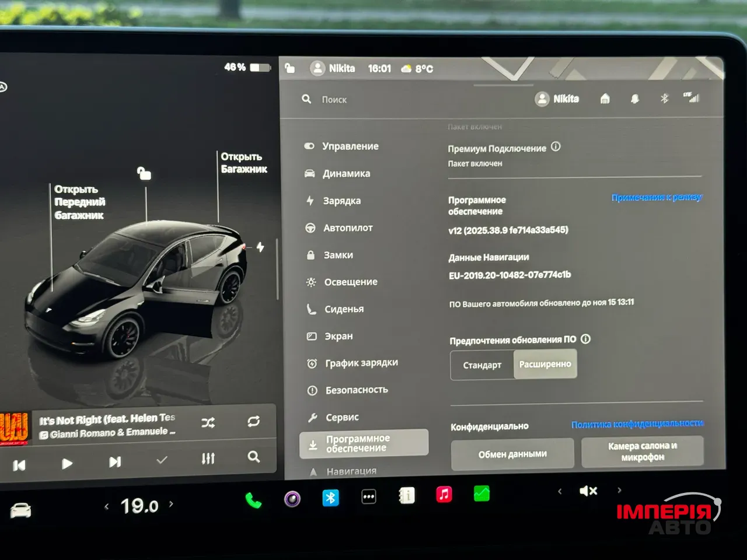Select the Стандарт update preference
Viewport: 747px width, 560px height.
pyautogui.click(x=481, y=365)
